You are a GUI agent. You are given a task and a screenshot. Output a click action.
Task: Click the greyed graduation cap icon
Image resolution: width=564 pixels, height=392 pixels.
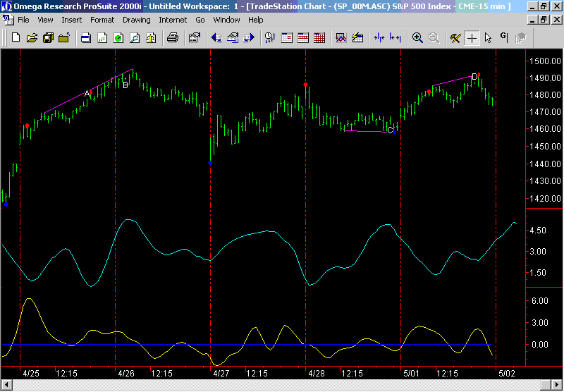(x=520, y=37)
